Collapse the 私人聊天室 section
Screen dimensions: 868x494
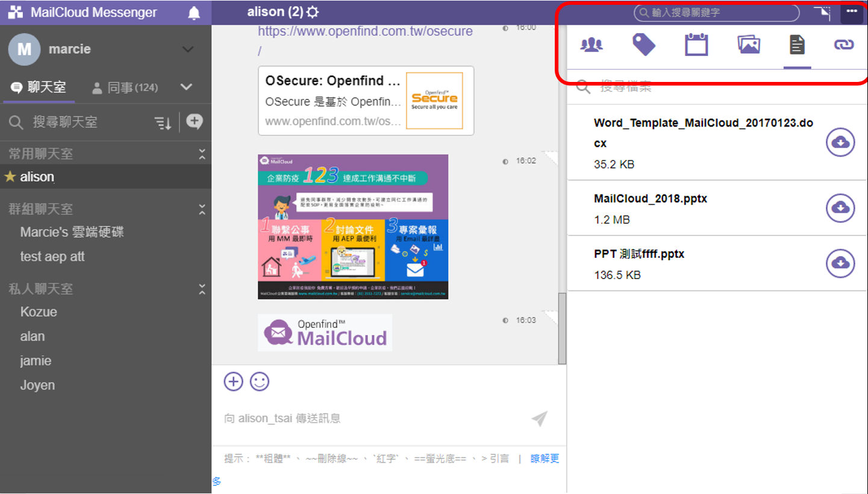click(x=202, y=289)
